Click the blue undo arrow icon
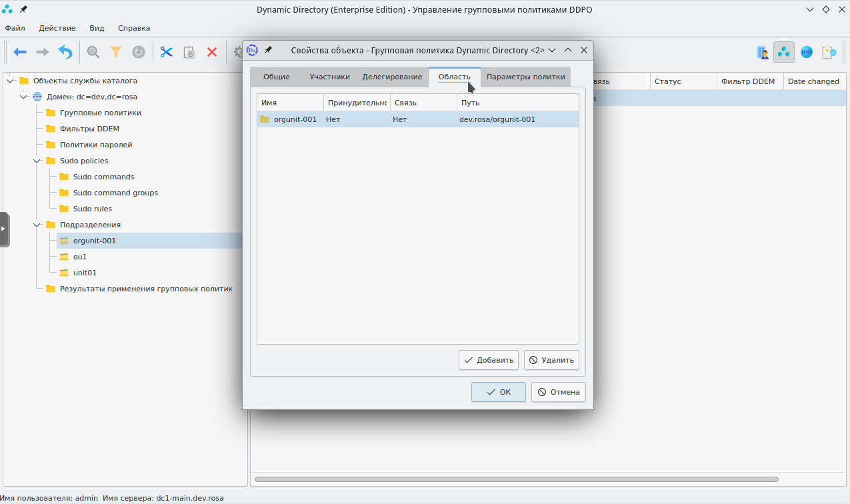Viewport: 850px width, 504px height. pyautogui.click(x=65, y=52)
